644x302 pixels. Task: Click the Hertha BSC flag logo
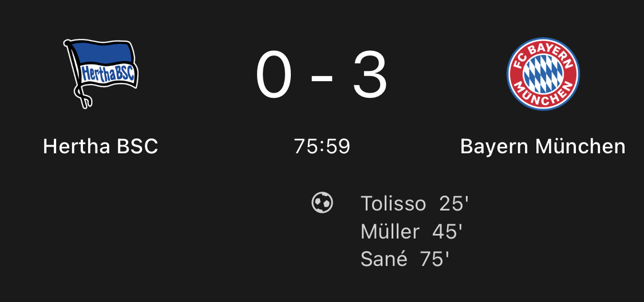(x=101, y=74)
